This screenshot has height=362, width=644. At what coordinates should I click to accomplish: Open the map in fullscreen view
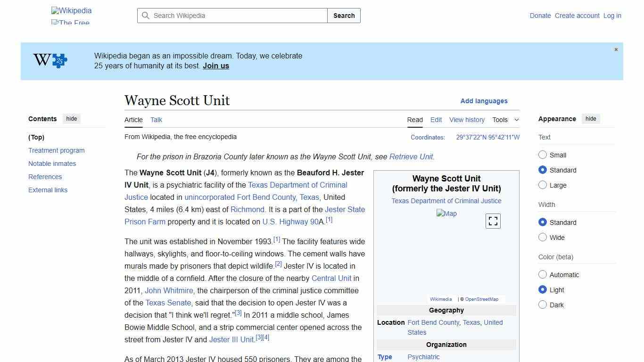pos(493,221)
